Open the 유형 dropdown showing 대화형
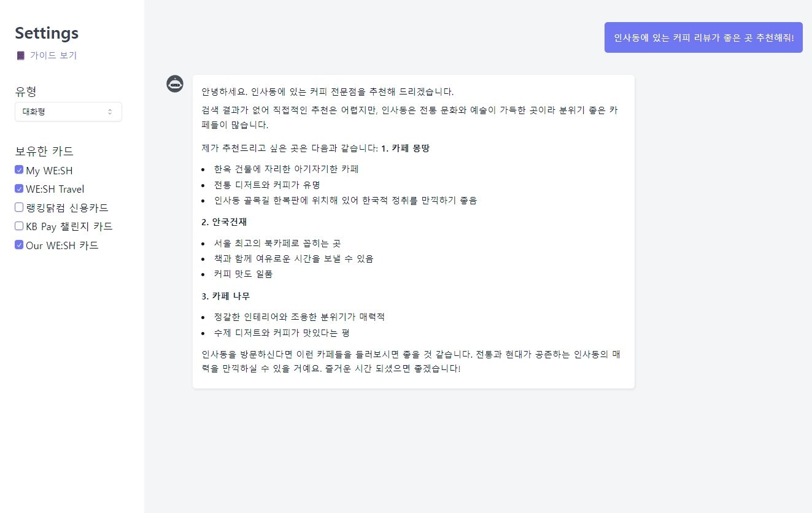Viewport: 812px width, 513px height. coord(68,112)
